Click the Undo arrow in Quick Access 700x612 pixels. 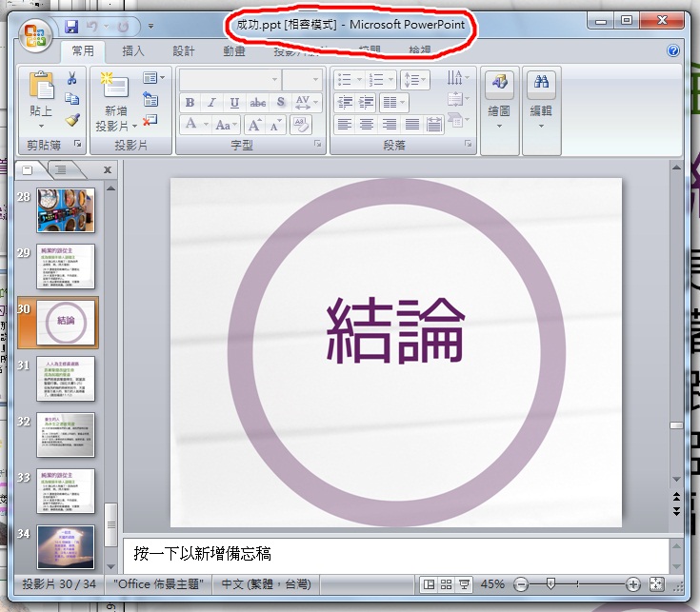[92, 27]
